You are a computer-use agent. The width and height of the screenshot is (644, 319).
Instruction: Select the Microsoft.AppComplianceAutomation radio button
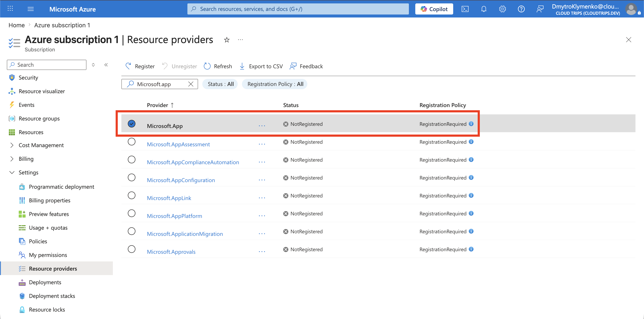[x=131, y=159]
